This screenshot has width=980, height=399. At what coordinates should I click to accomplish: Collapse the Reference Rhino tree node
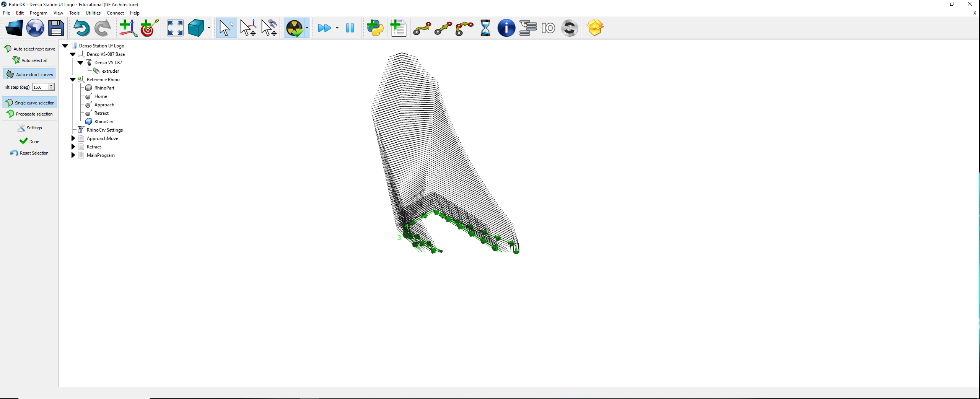click(x=73, y=80)
